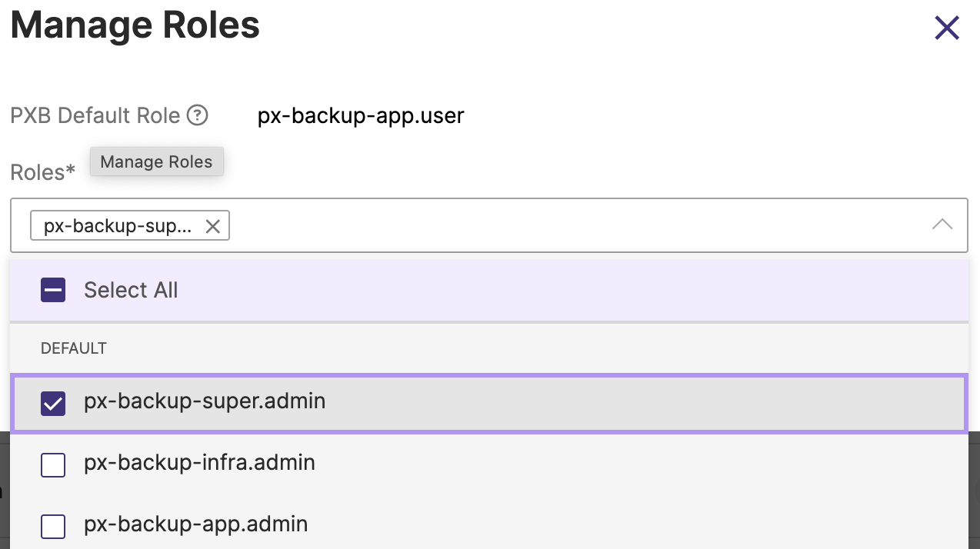
Task: Click the DEFAULT group header
Action: 74,348
